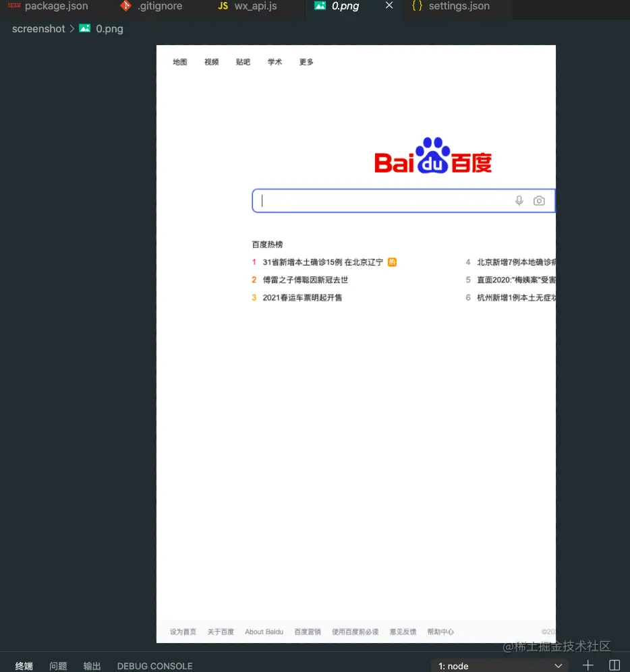This screenshot has width=630, height=672.
Task: Click the 使用百度前必读 footer link
Action: click(x=355, y=632)
